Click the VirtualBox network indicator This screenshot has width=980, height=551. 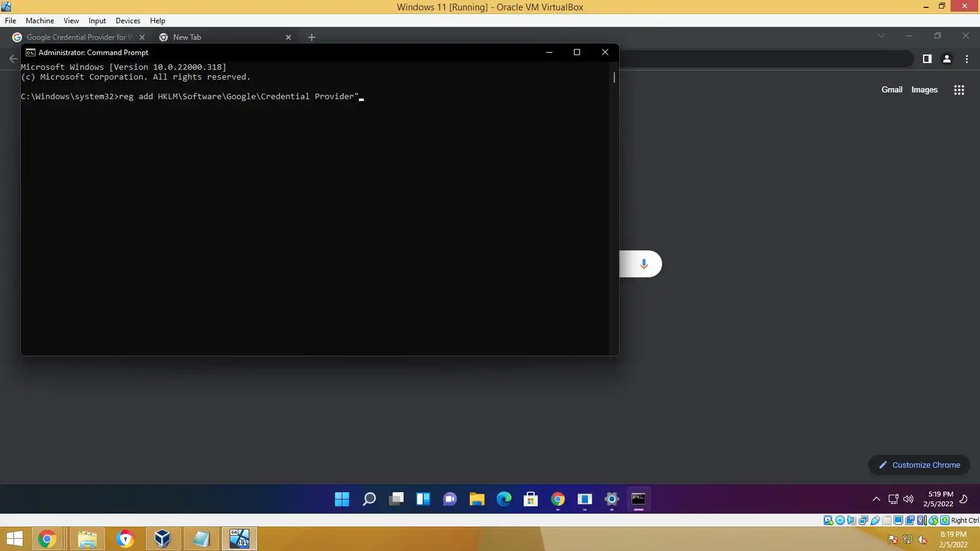pyautogui.click(x=864, y=520)
